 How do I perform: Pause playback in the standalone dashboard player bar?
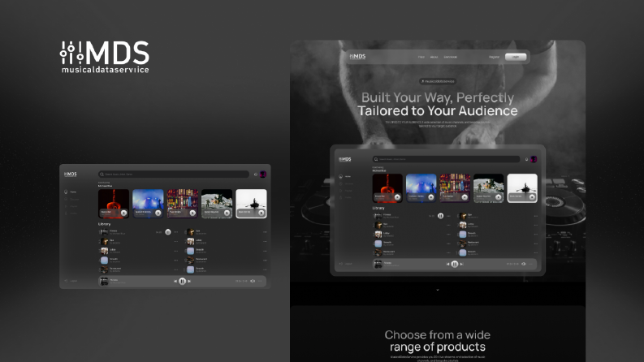click(x=183, y=281)
